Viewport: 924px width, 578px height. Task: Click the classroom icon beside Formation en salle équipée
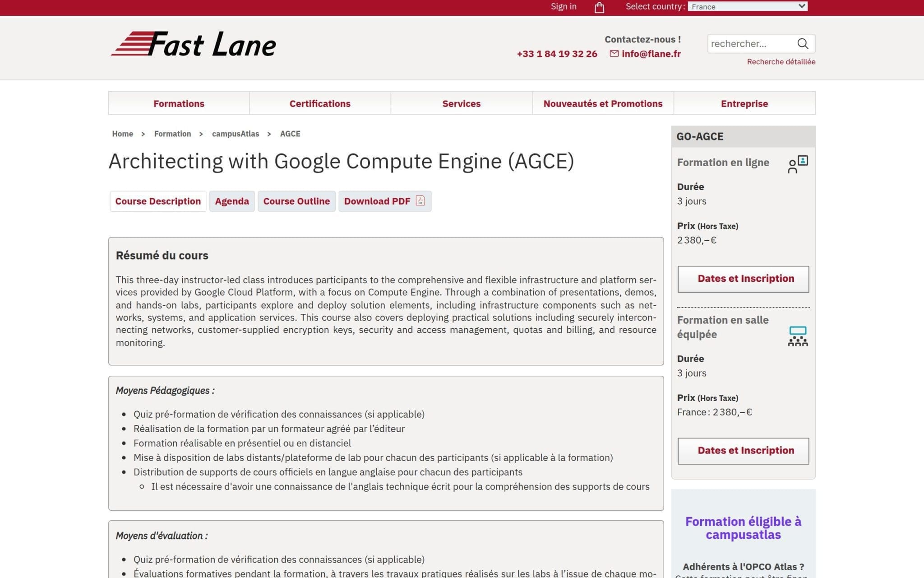tap(798, 335)
